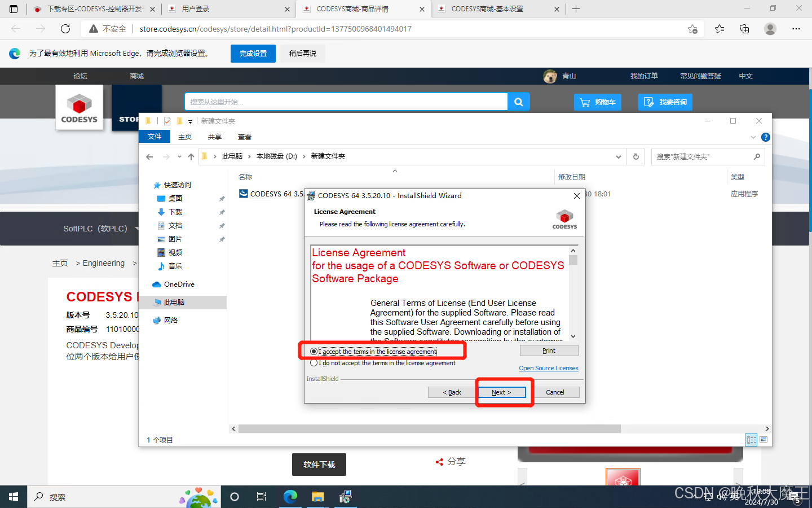Click the browser back arrow
Image resolution: width=812 pixels, height=508 pixels.
pyautogui.click(x=16, y=29)
